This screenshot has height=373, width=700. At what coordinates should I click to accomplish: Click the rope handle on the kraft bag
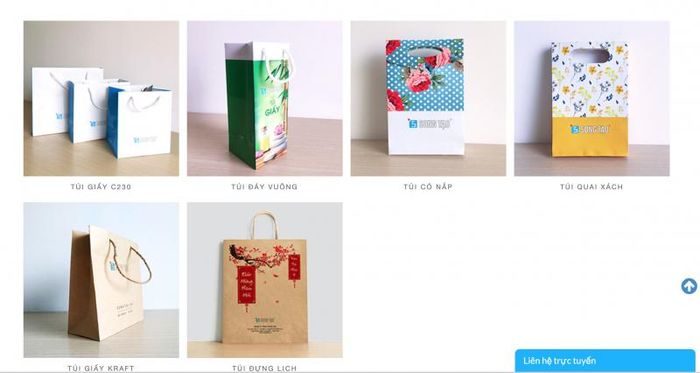(x=129, y=263)
